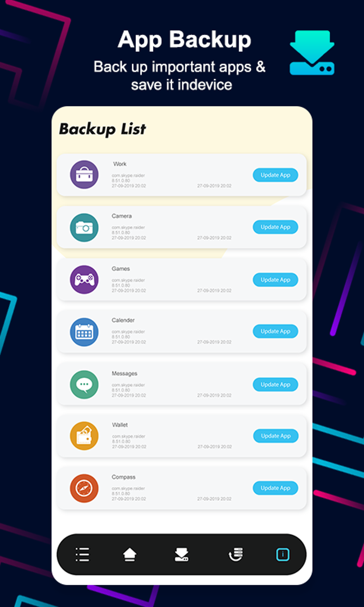Click Update App next to Camera

coord(275,227)
